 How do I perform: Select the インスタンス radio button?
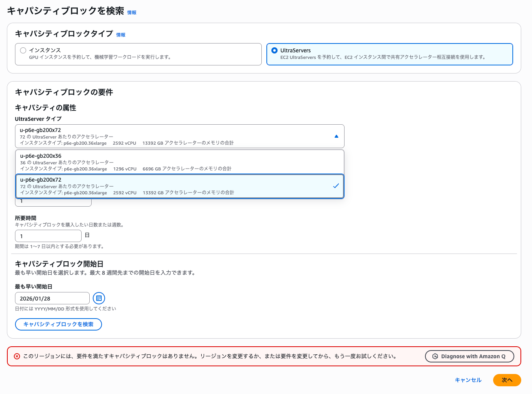click(x=23, y=50)
